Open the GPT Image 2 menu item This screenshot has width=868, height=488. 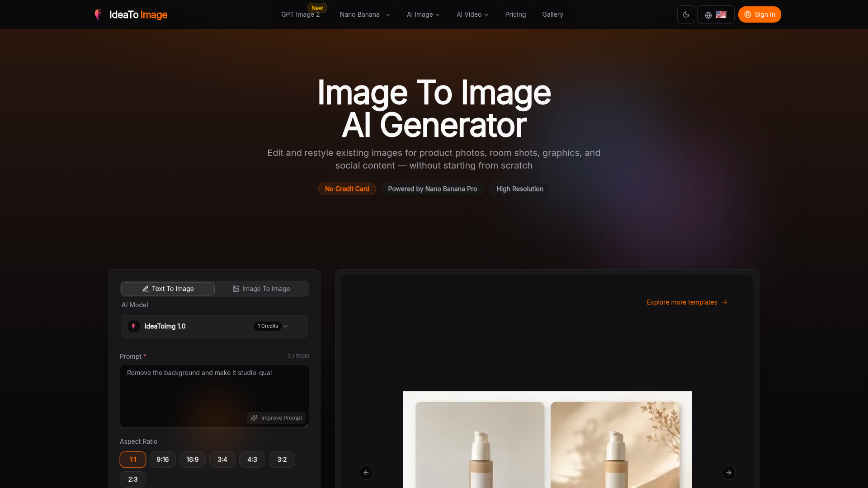pyautogui.click(x=301, y=14)
